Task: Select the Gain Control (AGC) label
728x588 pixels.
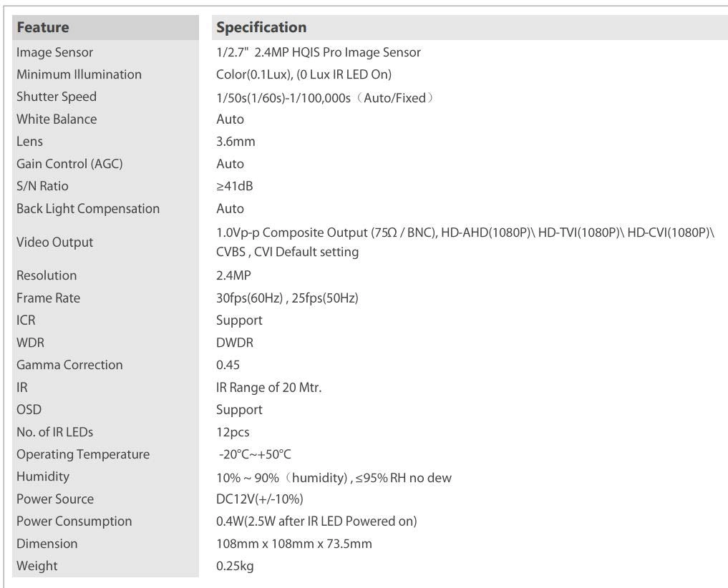Action: pos(69,164)
